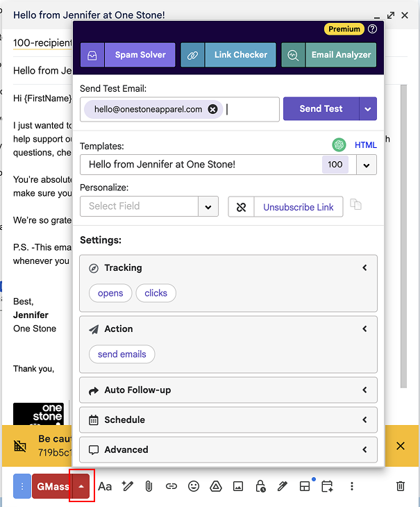Click the red GMass button
Image resolution: width=420 pixels, height=507 pixels.
click(x=52, y=486)
